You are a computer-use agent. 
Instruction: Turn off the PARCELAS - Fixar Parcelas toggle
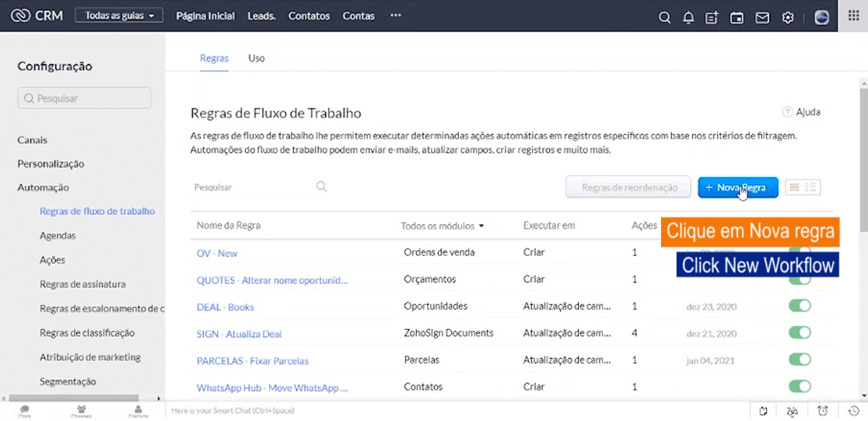(x=800, y=360)
